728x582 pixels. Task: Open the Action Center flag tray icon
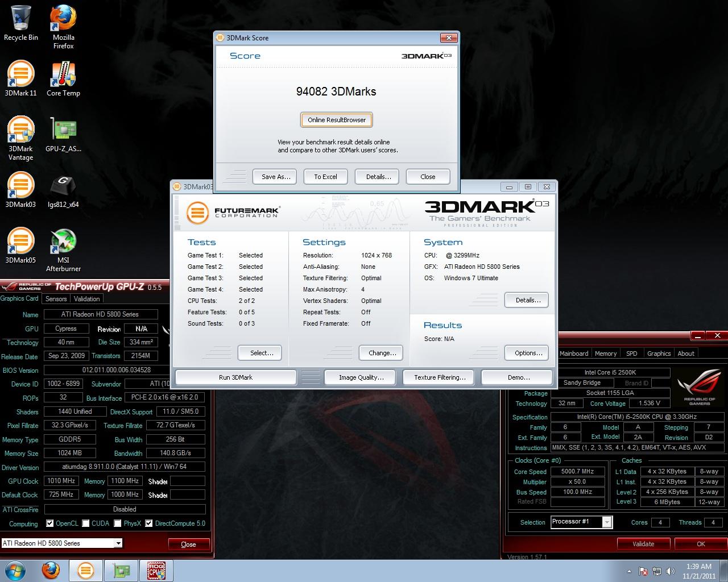click(643, 571)
